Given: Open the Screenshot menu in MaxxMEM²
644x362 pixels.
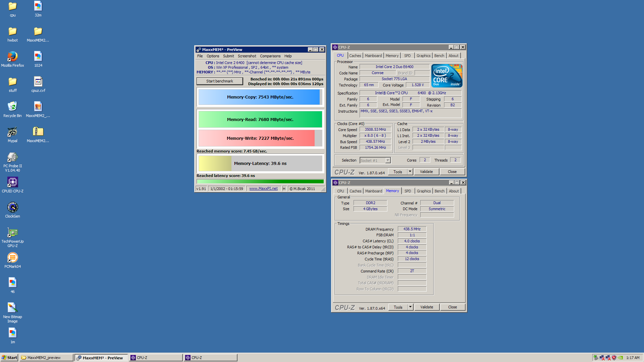Looking at the screenshot, I should coord(247,56).
